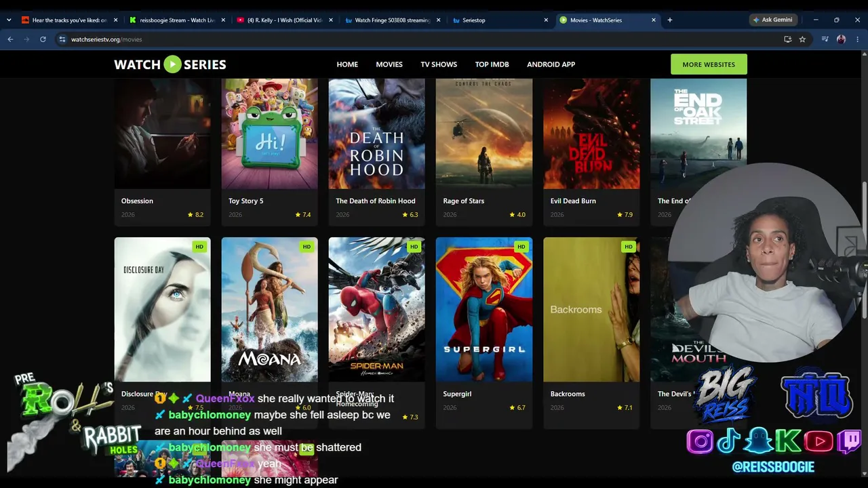868x488 pixels.
Task: Expand the tab search dropdown arrow
Action: [9, 20]
